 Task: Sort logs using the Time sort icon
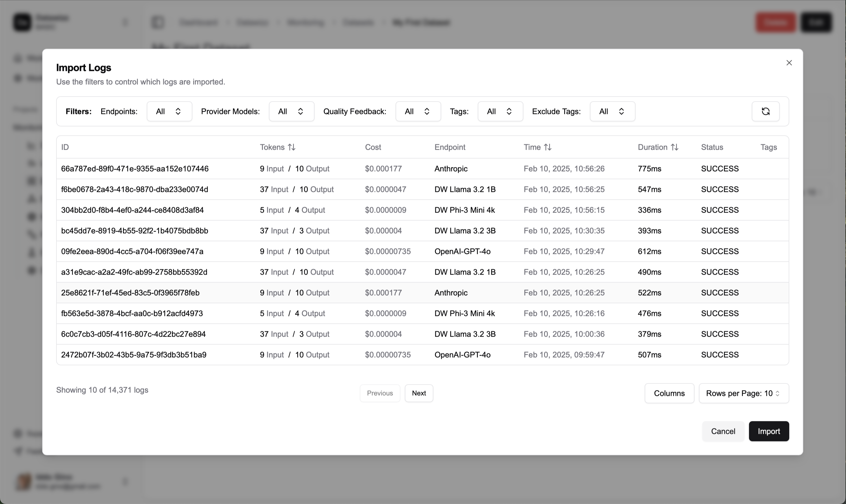click(x=548, y=147)
